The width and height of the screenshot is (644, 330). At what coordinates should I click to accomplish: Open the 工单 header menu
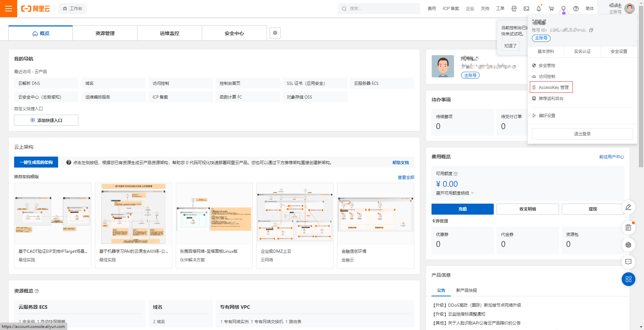pos(500,9)
